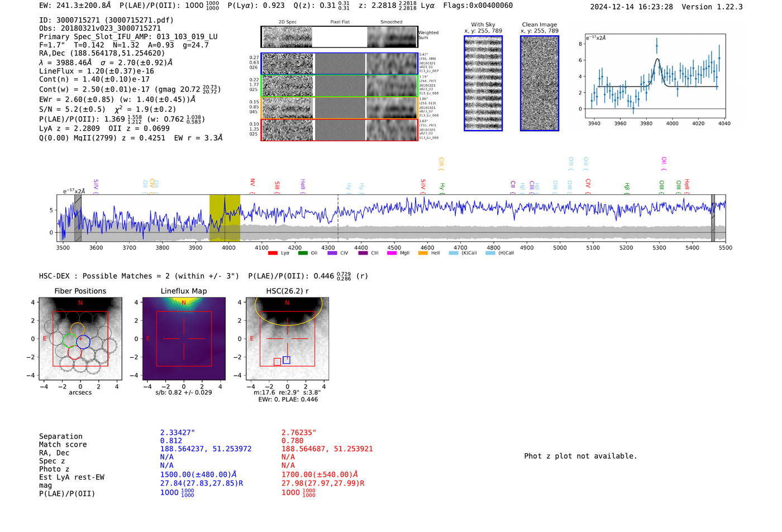Click the ID 3000715271 text line
The width and height of the screenshot is (782, 532).
(106, 20)
